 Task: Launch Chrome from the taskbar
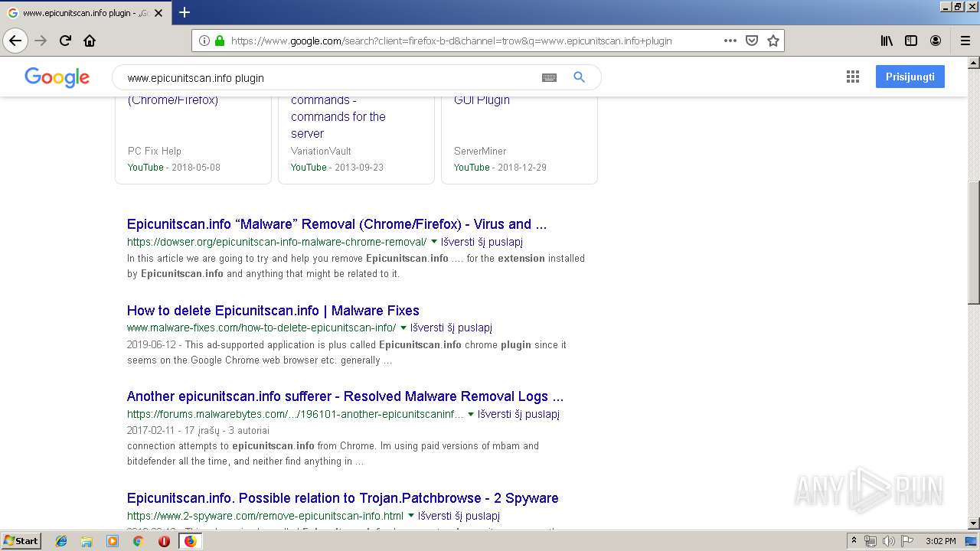138,541
